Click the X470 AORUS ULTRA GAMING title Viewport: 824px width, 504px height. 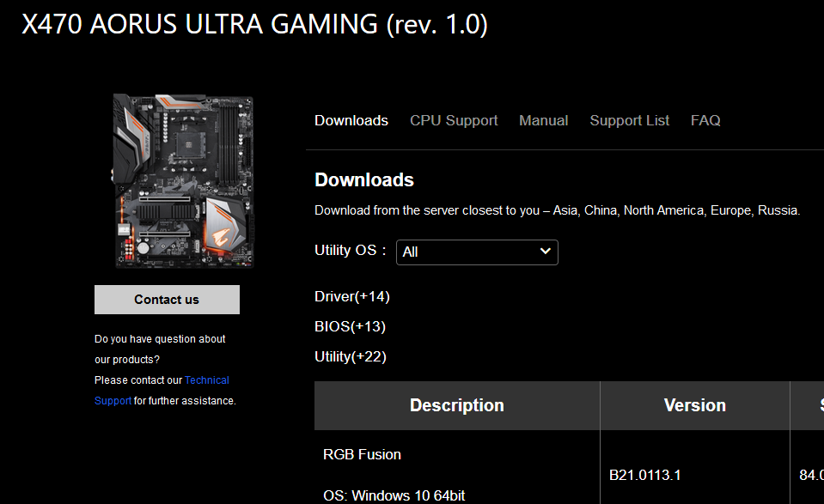click(x=255, y=25)
